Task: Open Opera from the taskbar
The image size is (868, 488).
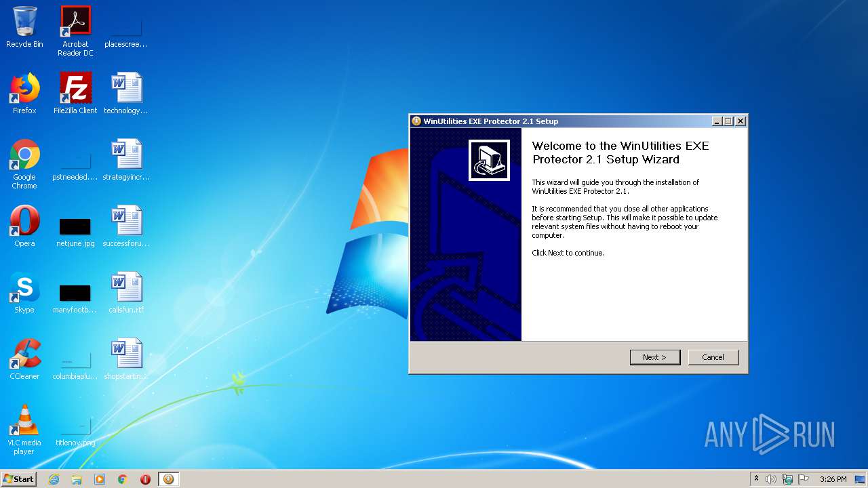Action: [145, 479]
